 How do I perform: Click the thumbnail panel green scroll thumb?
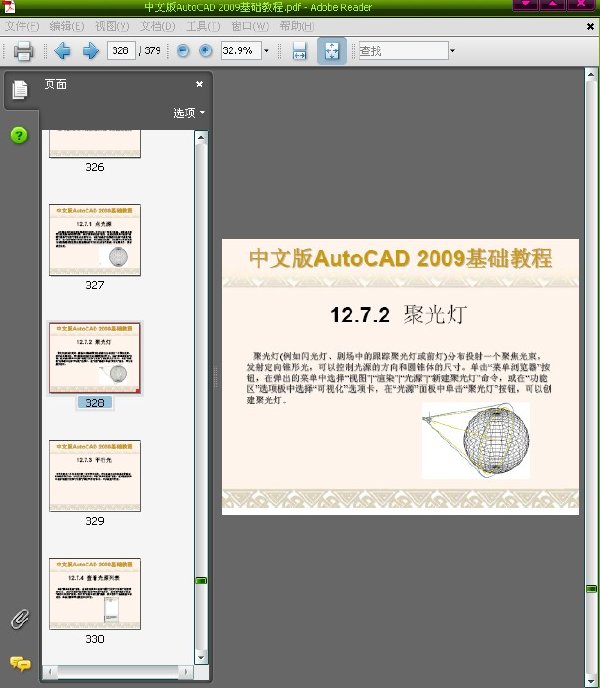point(201,580)
